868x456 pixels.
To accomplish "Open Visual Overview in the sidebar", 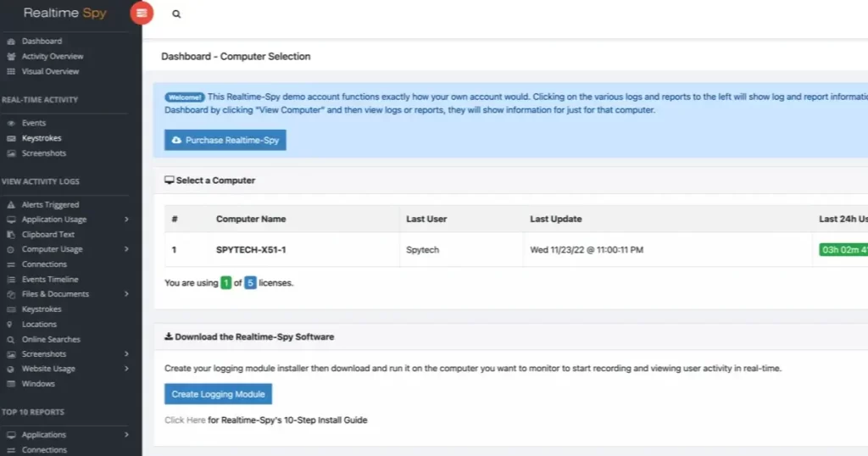I will point(50,71).
